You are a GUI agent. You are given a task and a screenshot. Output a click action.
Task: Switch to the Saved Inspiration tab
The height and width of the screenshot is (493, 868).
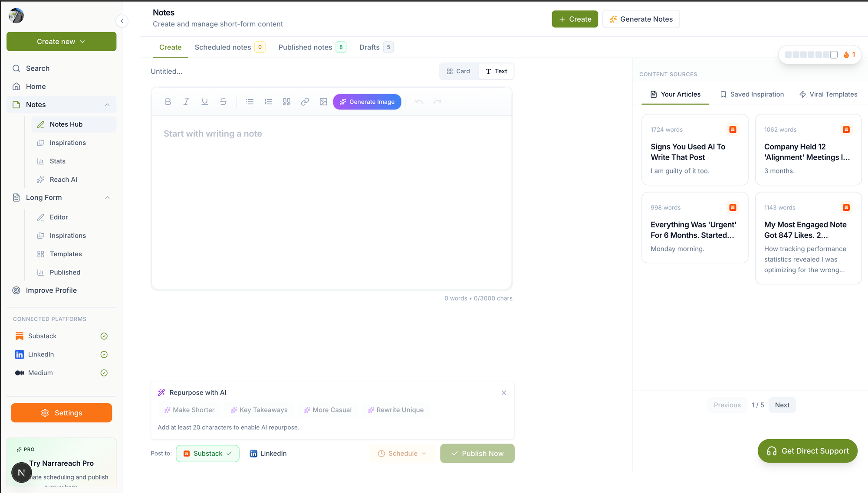(752, 94)
